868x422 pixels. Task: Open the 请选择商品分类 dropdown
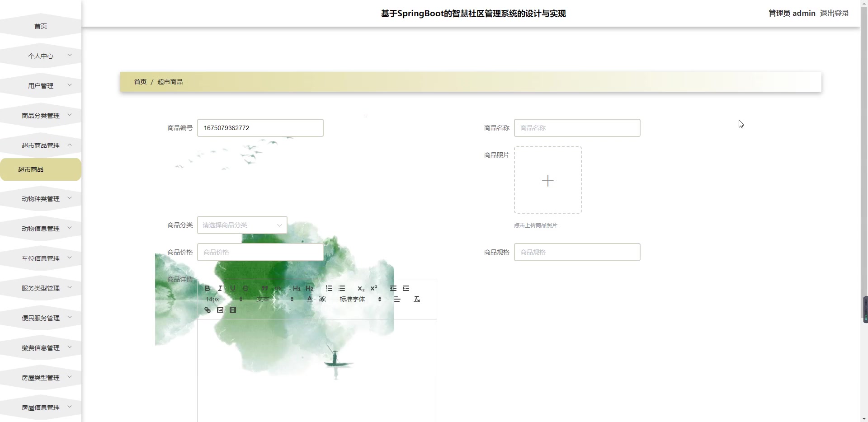pos(242,225)
